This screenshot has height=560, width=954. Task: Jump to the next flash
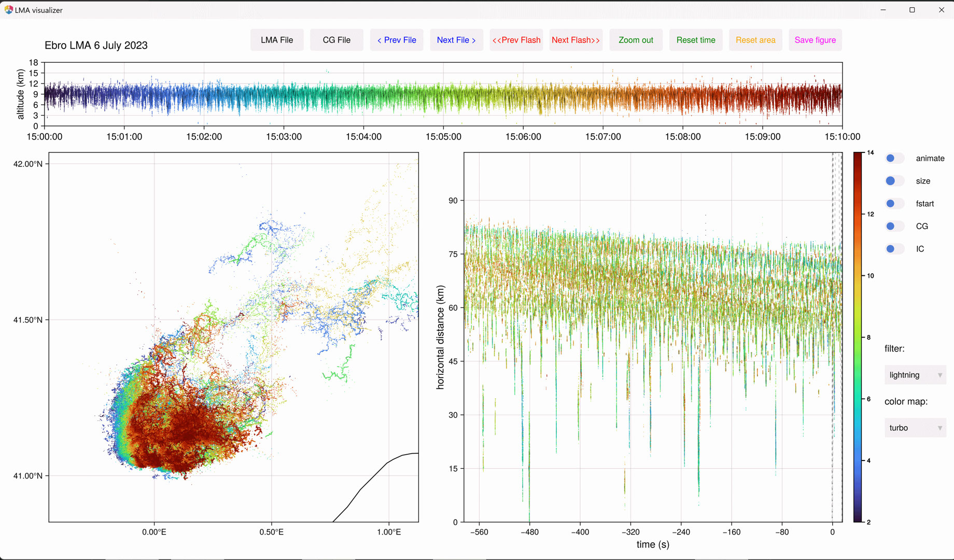click(576, 40)
